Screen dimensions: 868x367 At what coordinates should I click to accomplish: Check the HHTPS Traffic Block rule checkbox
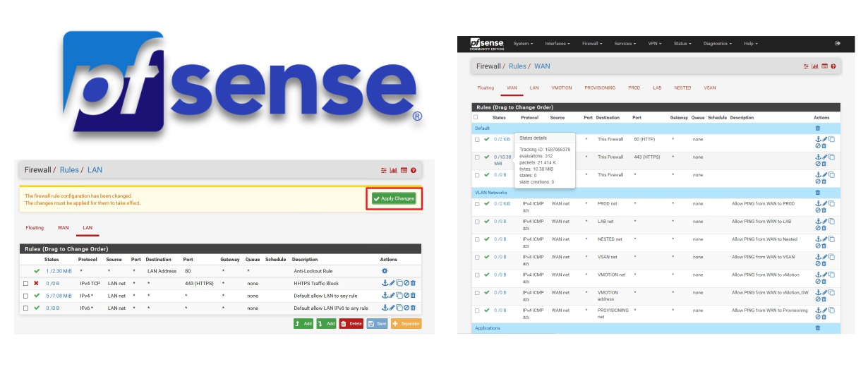pyautogui.click(x=26, y=283)
